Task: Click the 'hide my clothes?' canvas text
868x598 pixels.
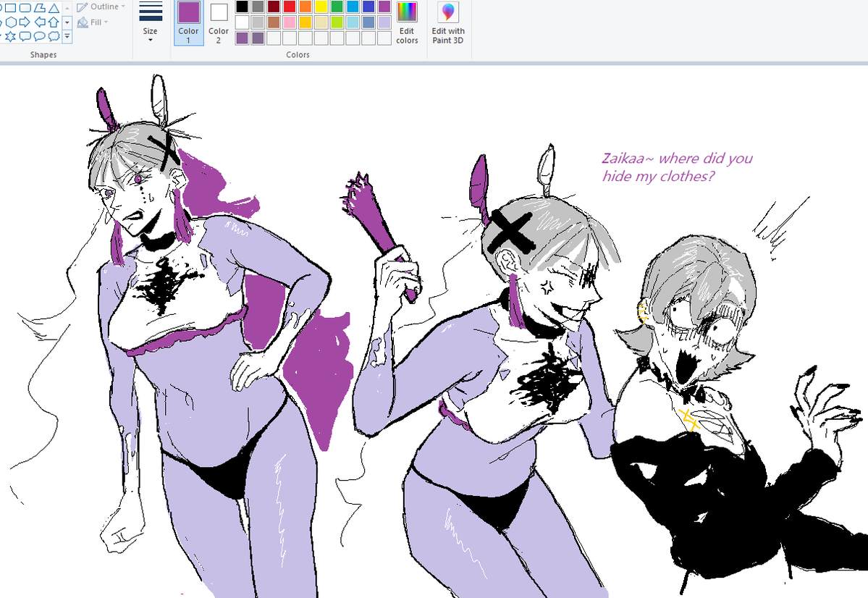Action: tap(658, 176)
